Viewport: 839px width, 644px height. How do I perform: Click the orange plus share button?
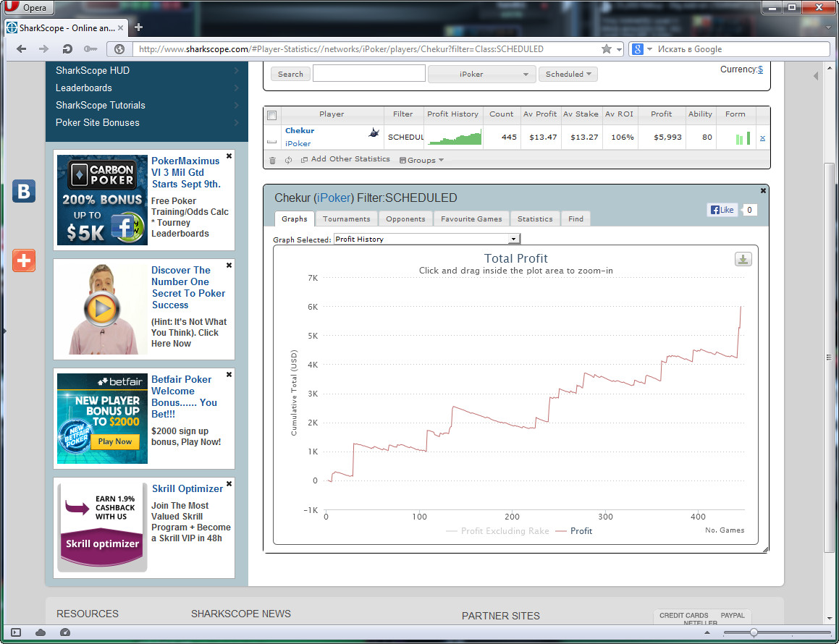click(24, 260)
